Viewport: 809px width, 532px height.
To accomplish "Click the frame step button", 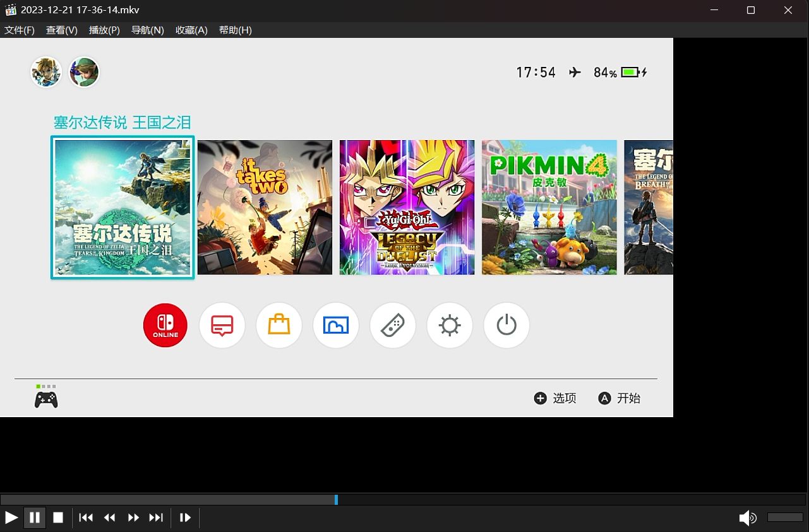I will (x=185, y=517).
